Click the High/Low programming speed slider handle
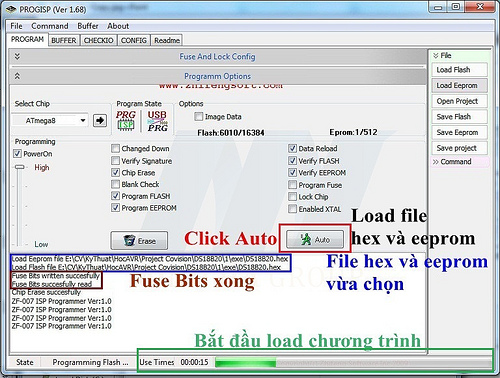This screenshot has height=378, width=500. coord(20,167)
